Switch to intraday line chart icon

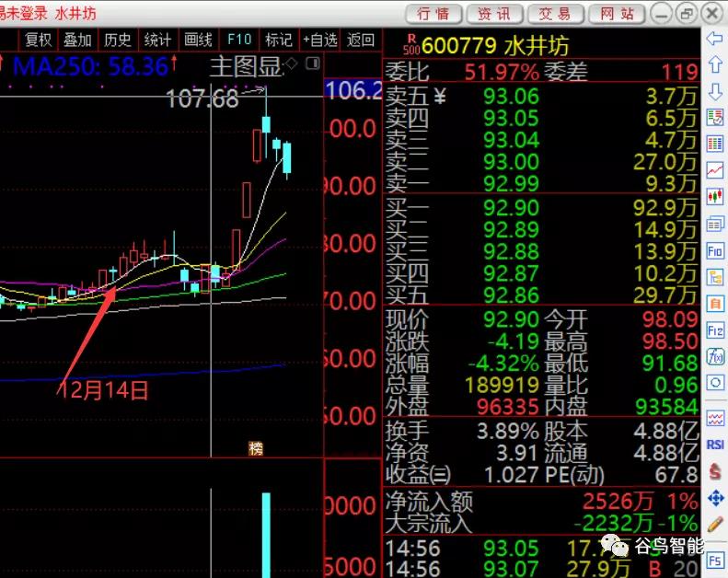[x=715, y=170]
